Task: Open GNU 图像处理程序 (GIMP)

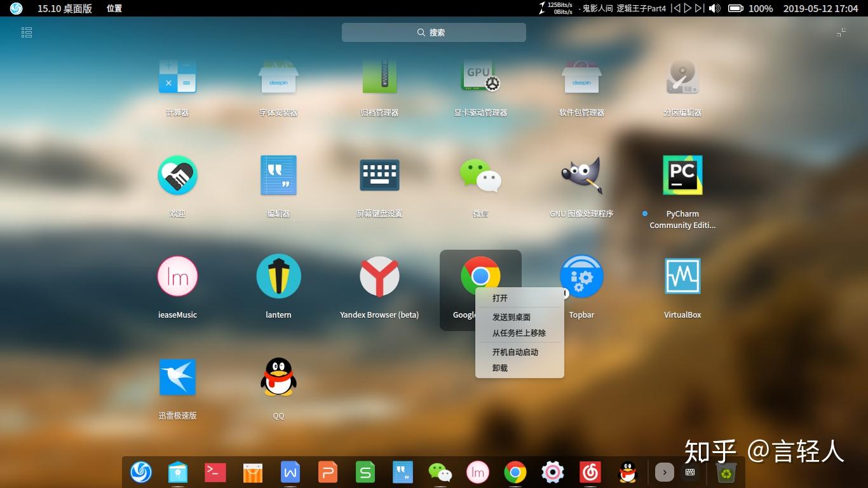Action: [581, 175]
